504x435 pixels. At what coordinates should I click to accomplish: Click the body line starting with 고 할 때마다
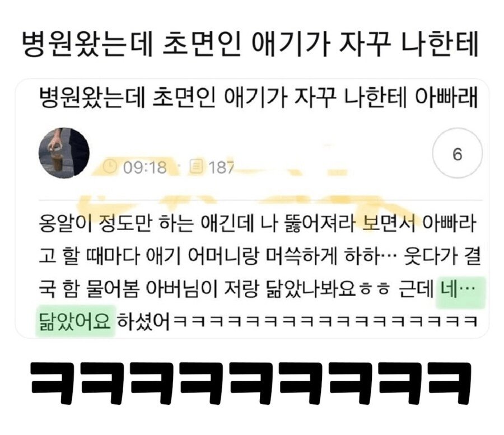(260, 257)
